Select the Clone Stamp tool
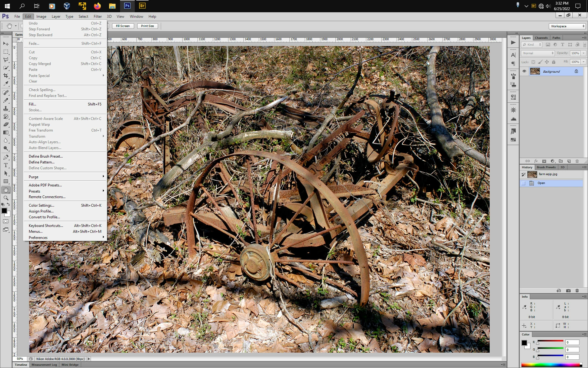 pos(6,109)
